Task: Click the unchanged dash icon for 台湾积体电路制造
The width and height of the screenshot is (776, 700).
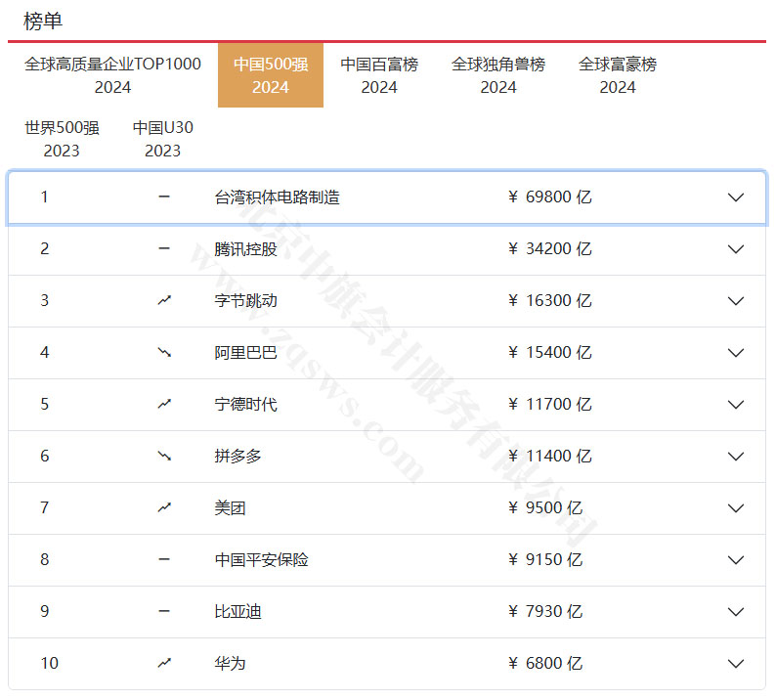Action: click(x=164, y=197)
